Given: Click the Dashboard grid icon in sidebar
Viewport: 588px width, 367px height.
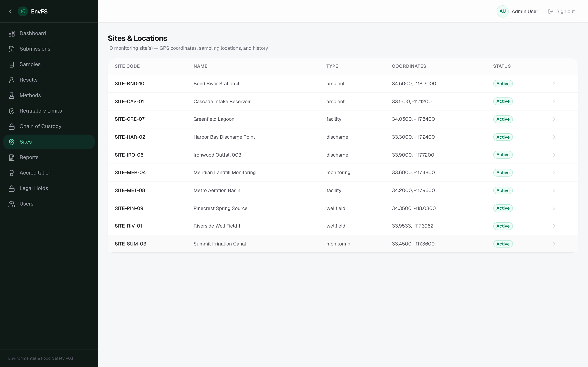Looking at the screenshot, I should coord(11,33).
